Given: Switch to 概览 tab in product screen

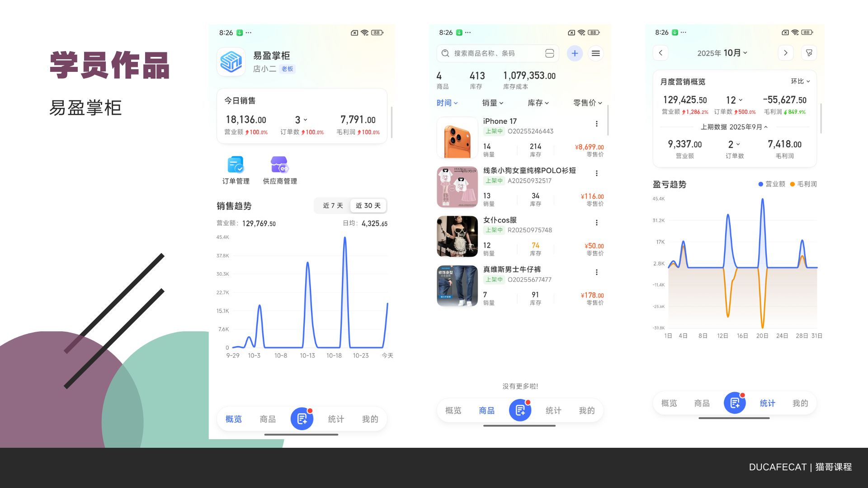Looking at the screenshot, I should pyautogui.click(x=453, y=410).
